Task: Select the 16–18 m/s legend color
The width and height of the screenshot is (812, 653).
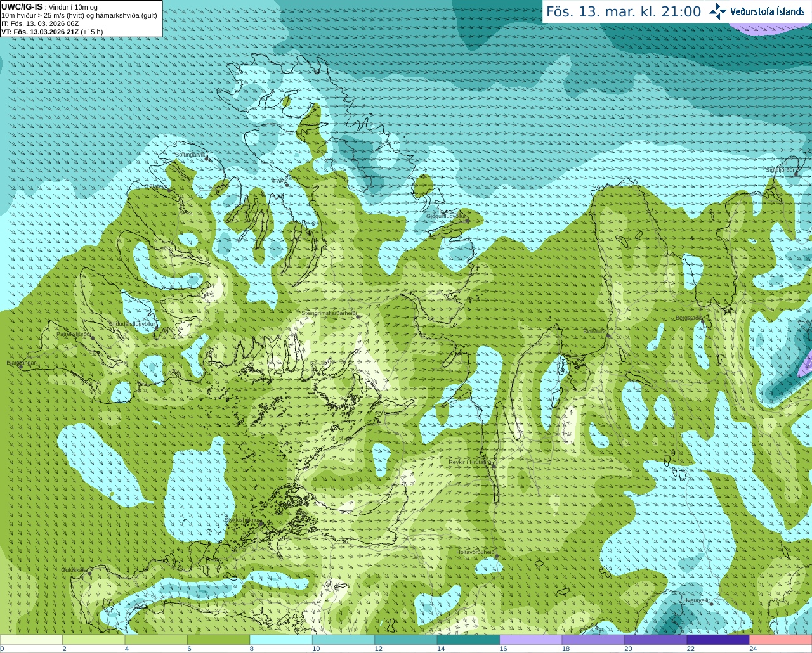Action: 531,640
